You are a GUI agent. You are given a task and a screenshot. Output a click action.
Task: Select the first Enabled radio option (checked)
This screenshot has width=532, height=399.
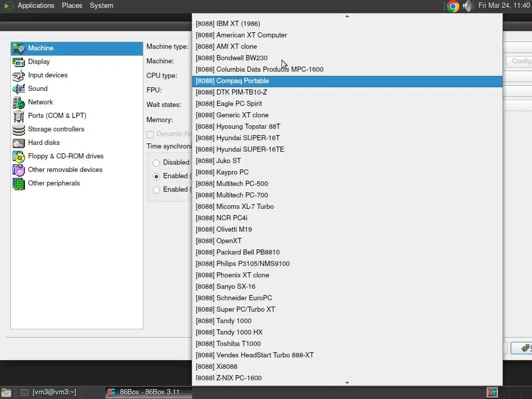point(156,177)
